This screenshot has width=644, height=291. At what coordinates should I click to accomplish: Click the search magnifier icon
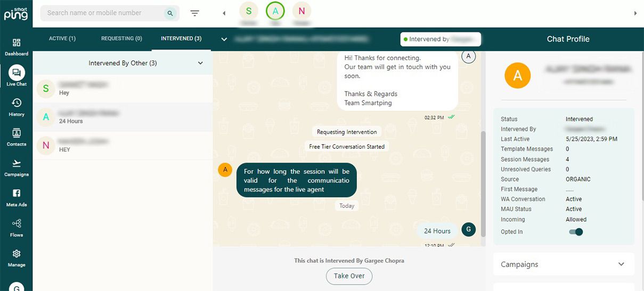pyautogui.click(x=170, y=13)
